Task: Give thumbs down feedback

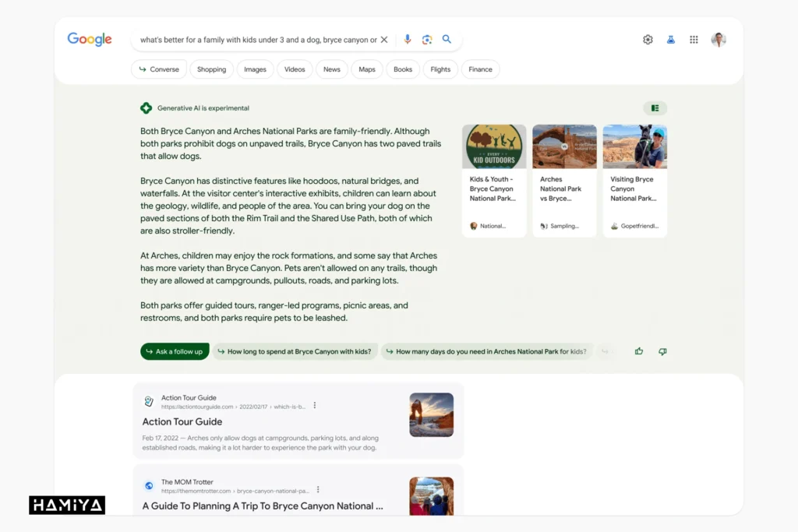Action: tap(662, 351)
